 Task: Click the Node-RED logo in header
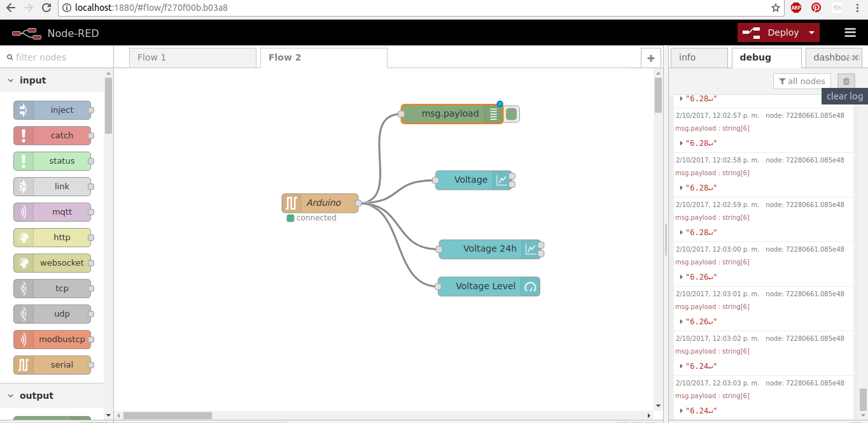click(x=27, y=33)
